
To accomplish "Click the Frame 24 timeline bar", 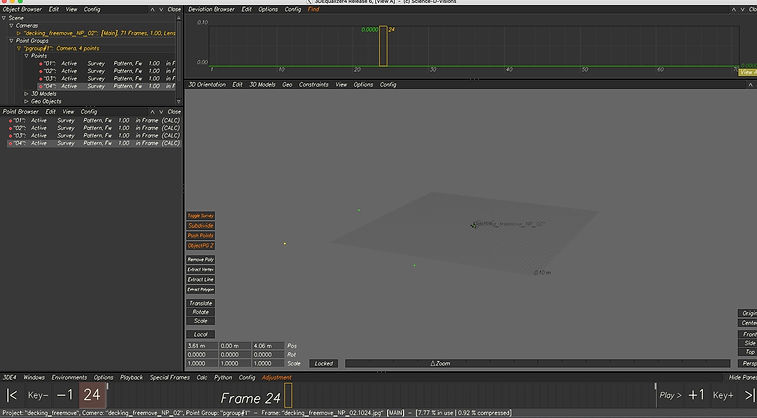I will [288, 395].
